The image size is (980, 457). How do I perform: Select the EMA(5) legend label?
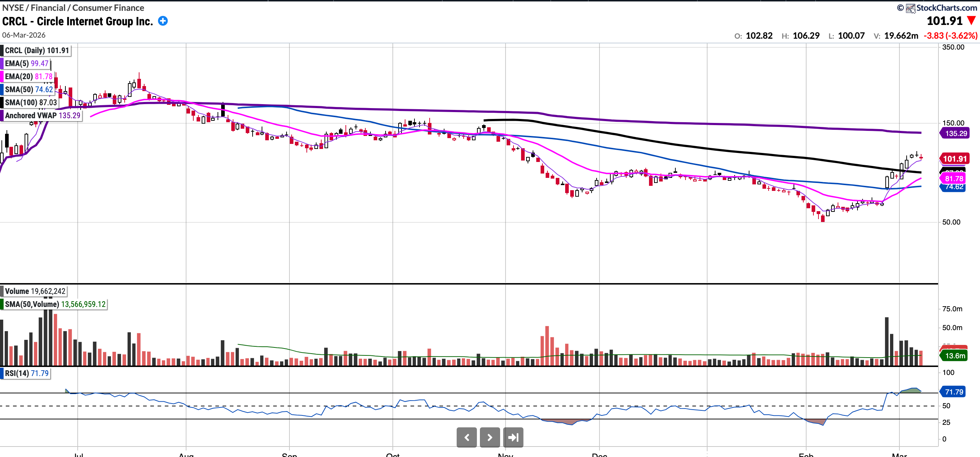click(26, 64)
